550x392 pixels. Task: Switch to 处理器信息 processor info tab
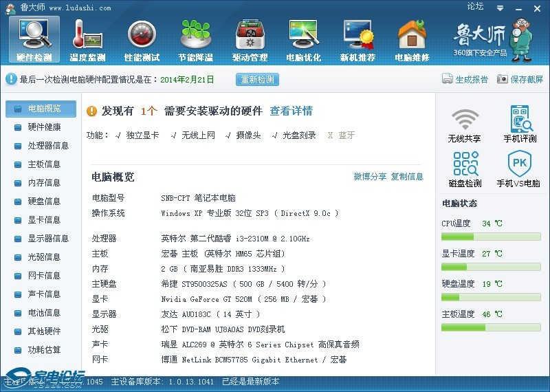[x=47, y=146]
